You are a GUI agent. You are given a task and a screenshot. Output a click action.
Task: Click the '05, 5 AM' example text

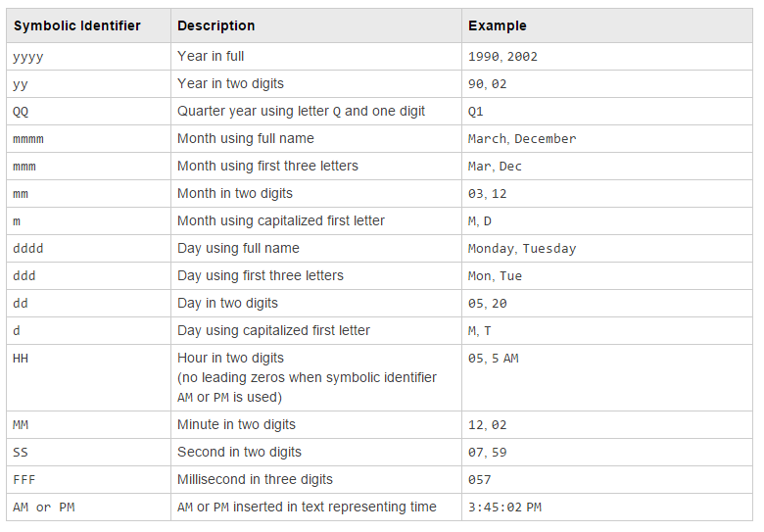pyautogui.click(x=493, y=359)
